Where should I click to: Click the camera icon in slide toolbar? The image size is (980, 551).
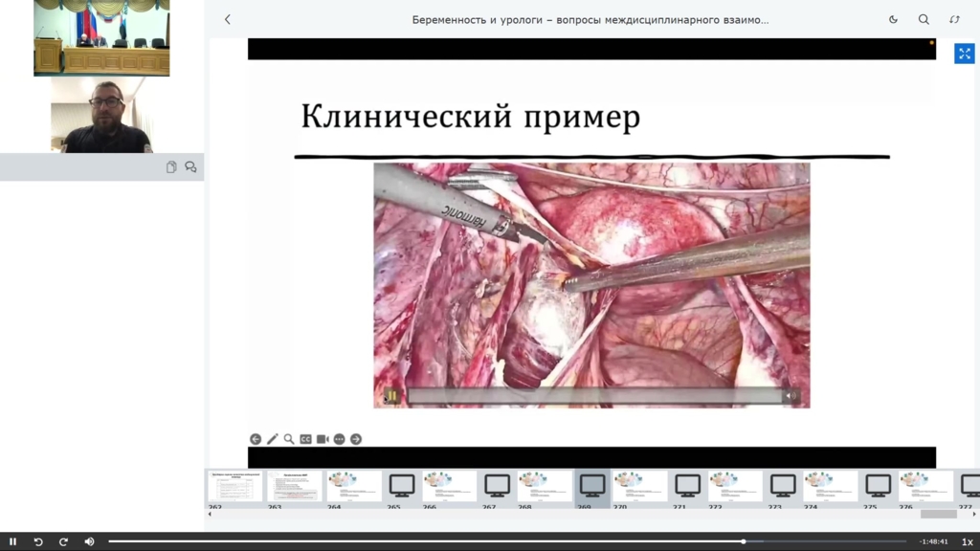click(323, 439)
